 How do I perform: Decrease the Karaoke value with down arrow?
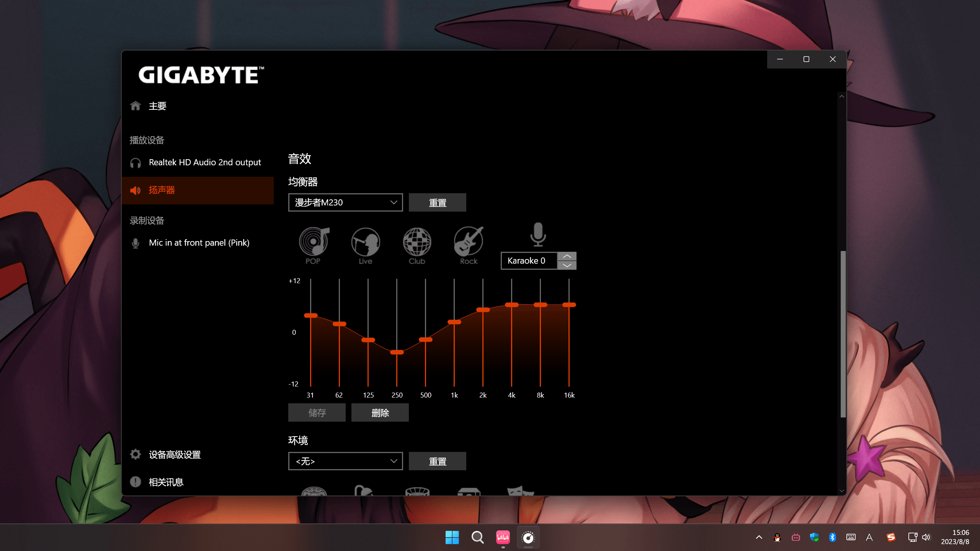click(567, 265)
